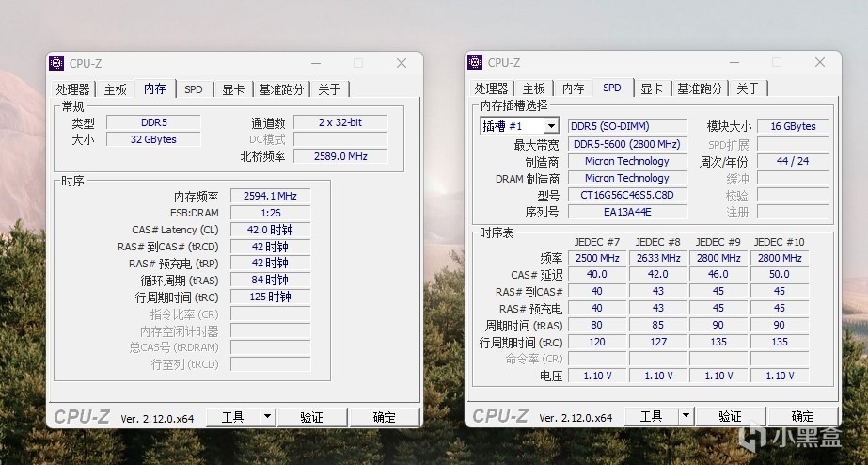Click CPU-Z app icon in left window title bar
Viewport: 868px width, 465px height.
[56, 63]
